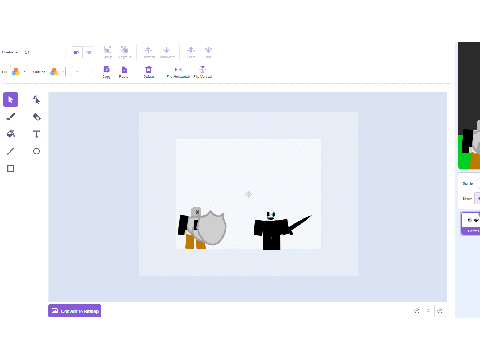
Task: Select the Reshape tool
Action: point(36,100)
